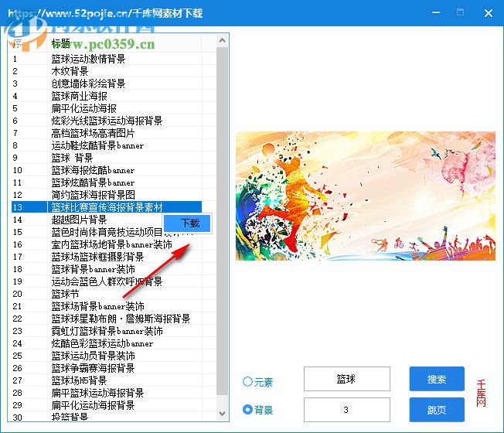The image size is (504, 433).
Task: Select row 篮球争霸赛海报背景
Action: point(107,368)
